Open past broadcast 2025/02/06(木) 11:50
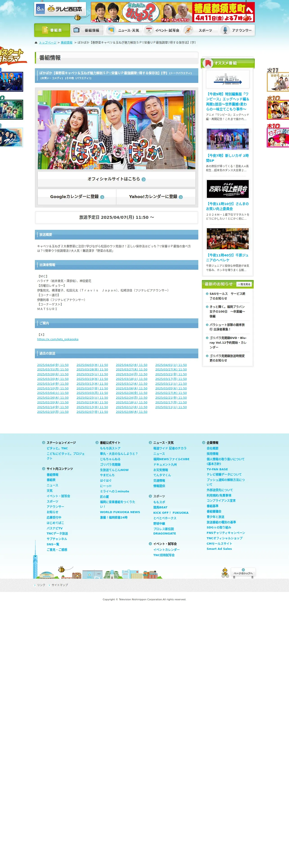 coord(131,412)
